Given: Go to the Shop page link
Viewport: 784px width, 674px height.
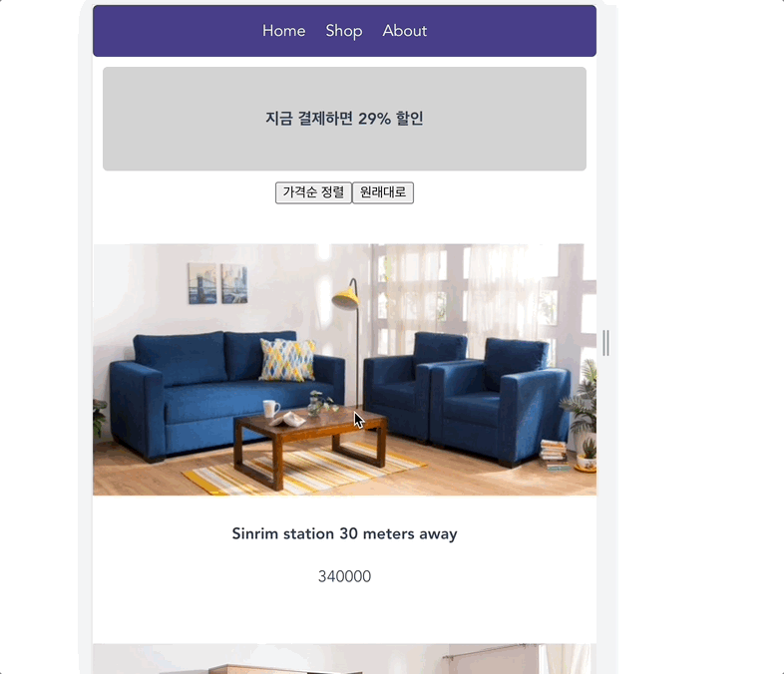Looking at the screenshot, I should click(344, 31).
